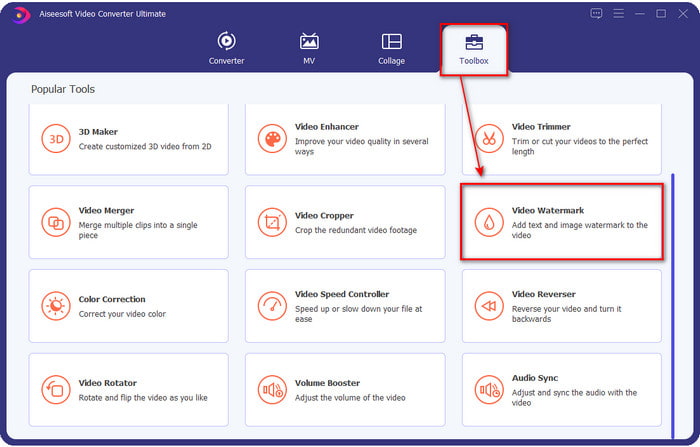
Task: Open the Video Reverser tool title
Action: click(543, 294)
